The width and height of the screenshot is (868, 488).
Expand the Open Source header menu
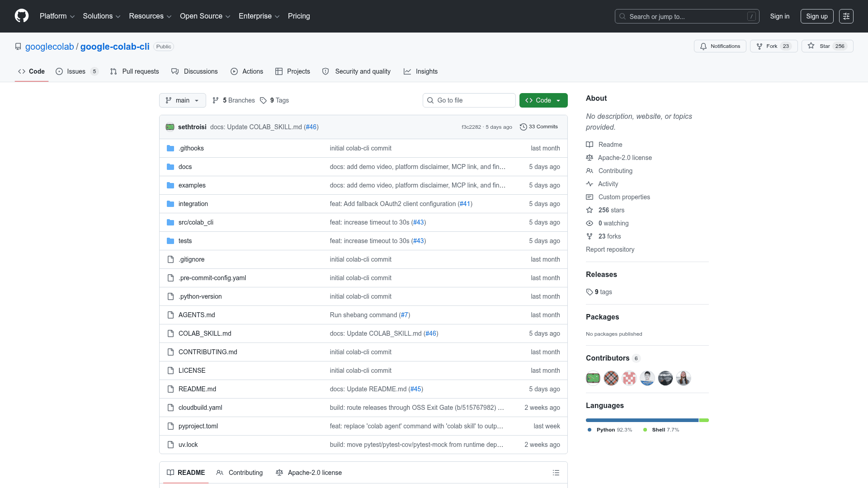pos(205,16)
